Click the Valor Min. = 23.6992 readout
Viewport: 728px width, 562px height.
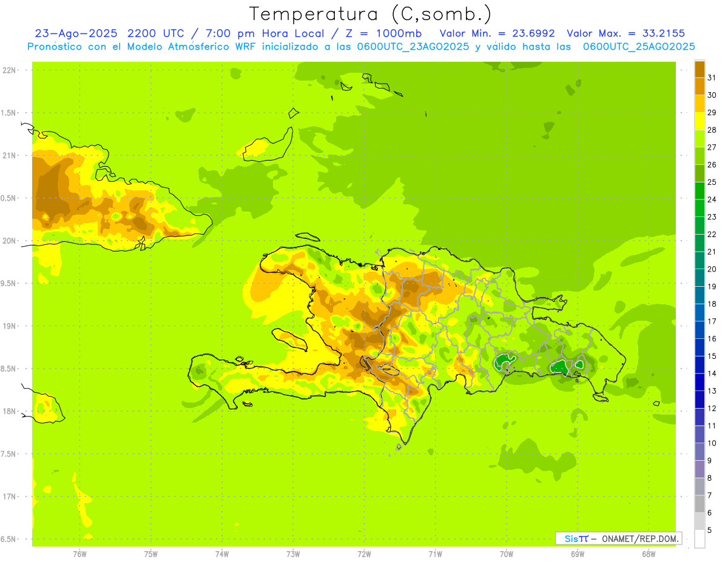497,33
